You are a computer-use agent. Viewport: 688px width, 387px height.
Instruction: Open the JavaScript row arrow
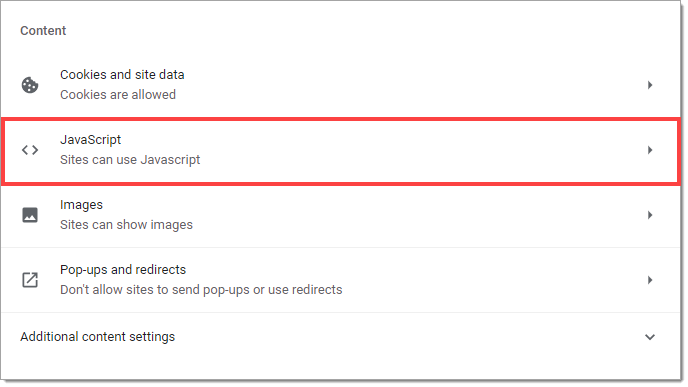[x=650, y=150]
